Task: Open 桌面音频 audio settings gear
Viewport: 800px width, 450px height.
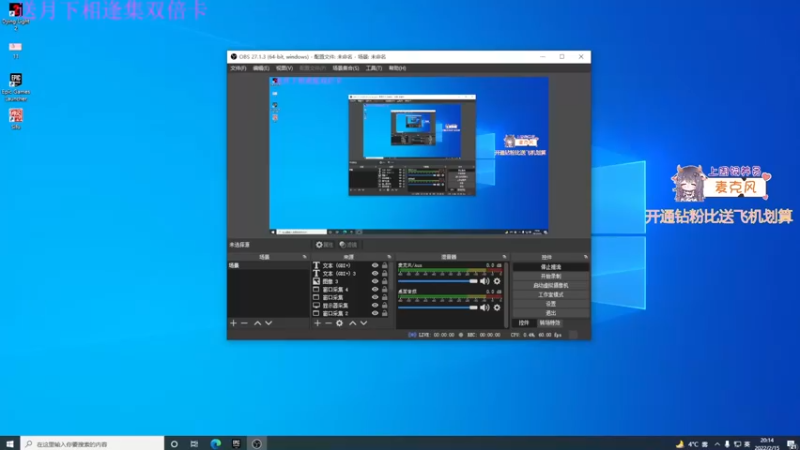Action: click(x=497, y=308)
